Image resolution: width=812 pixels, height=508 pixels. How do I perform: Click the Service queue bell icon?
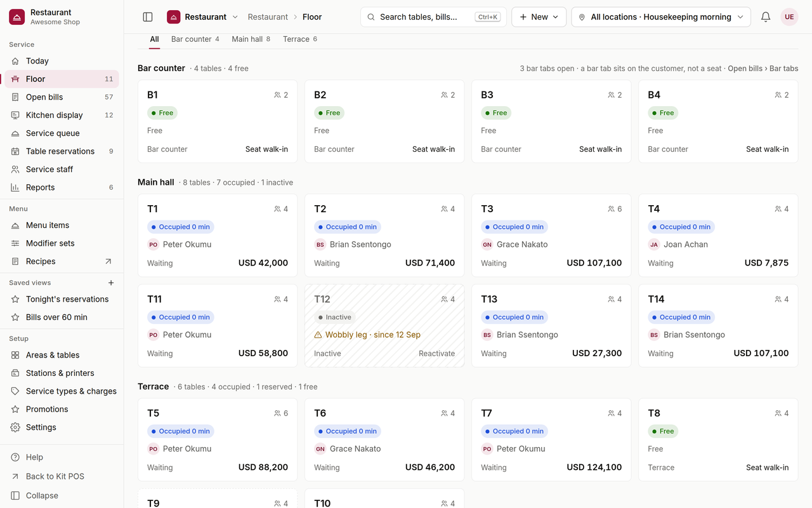(15, 133)
